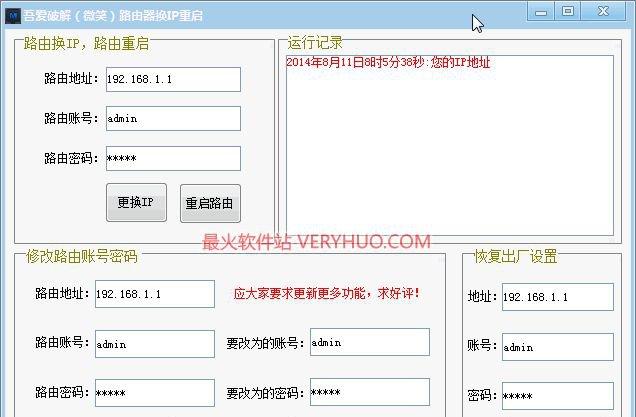Minimize the router IP tool window
636x417 pixels.
point(541,11)
